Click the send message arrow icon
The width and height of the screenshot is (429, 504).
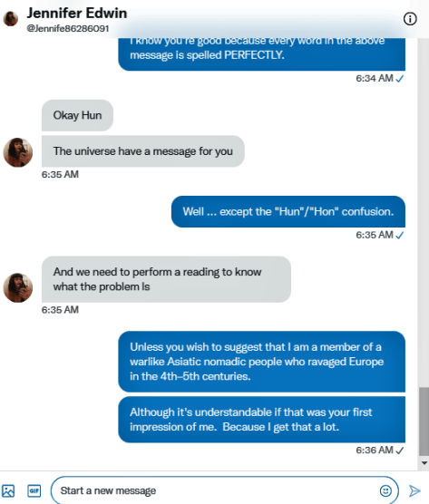414,490
